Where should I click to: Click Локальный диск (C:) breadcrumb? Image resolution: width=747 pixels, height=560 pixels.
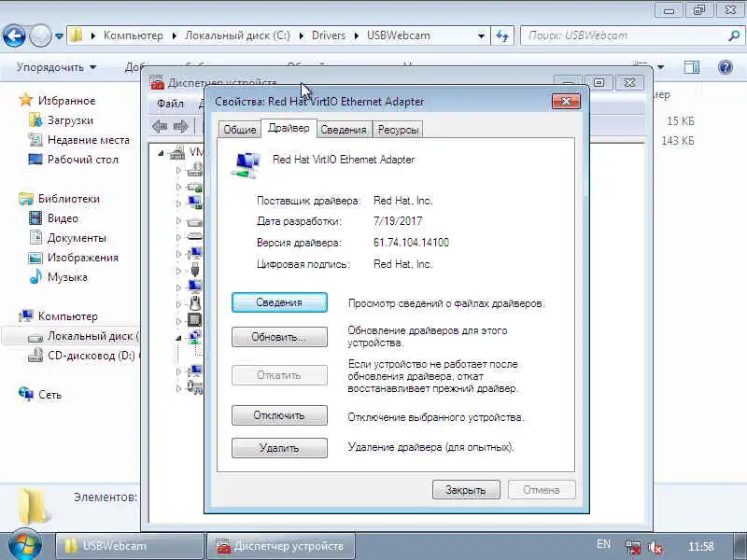(237, 35)
